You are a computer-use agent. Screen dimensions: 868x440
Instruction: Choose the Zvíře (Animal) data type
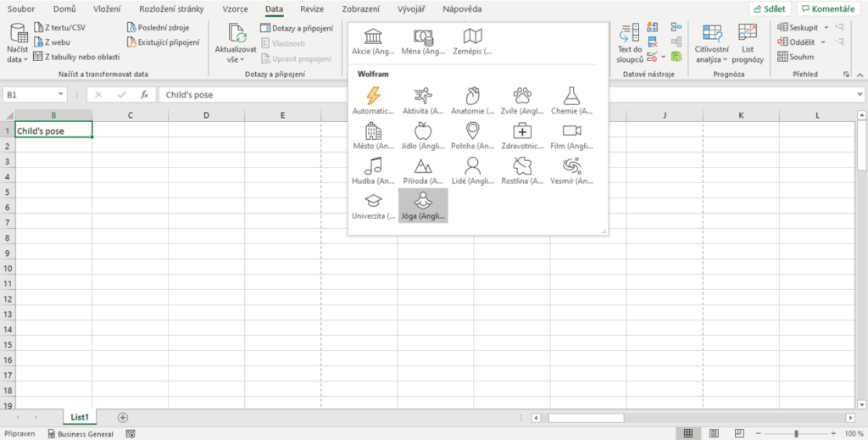(x=522, y=101)
